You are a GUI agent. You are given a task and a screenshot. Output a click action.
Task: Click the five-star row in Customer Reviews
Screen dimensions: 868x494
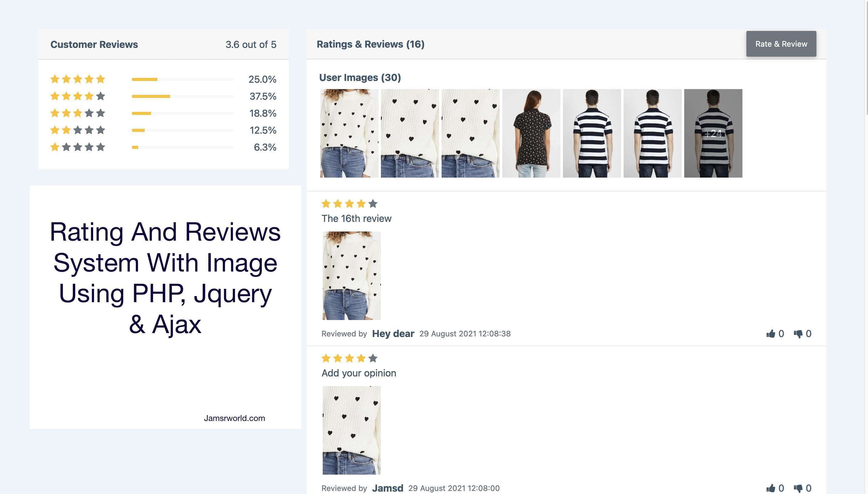[78, 79]
